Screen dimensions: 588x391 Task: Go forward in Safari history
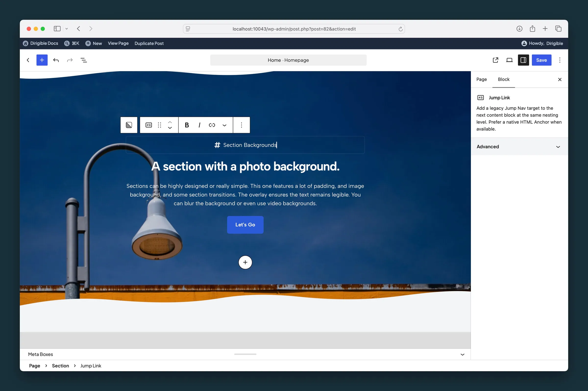click(x=91, y=29)
